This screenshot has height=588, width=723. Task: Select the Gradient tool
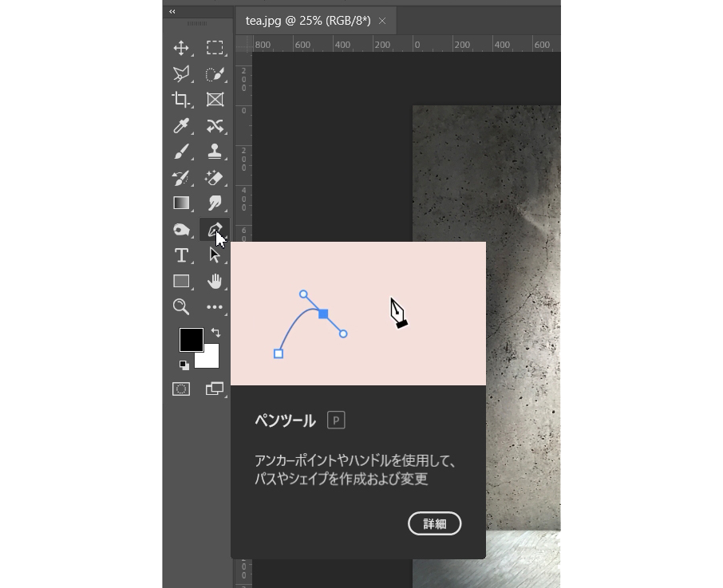(x=181, y=203)
